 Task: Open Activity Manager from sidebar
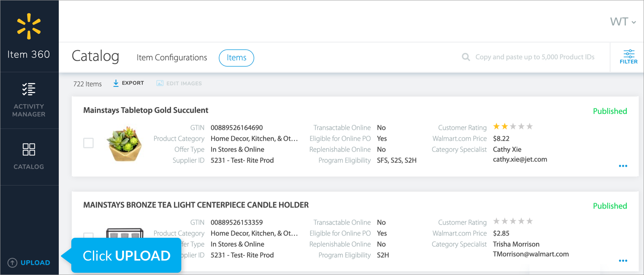pyautogui.click(x=29, y=100)
